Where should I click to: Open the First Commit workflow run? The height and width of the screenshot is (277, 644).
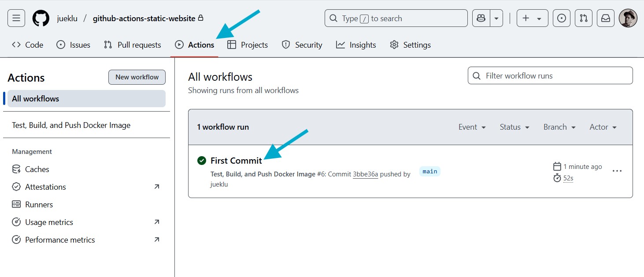pyautogui.click(x=236, y=161)
